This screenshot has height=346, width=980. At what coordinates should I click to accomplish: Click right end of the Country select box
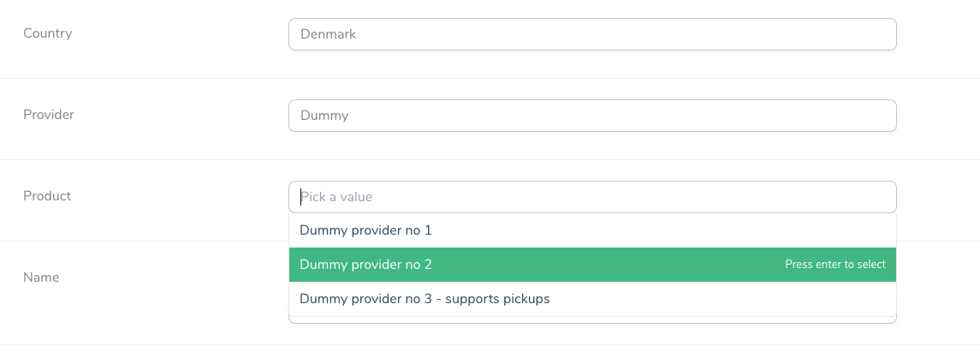coord(882,34)
